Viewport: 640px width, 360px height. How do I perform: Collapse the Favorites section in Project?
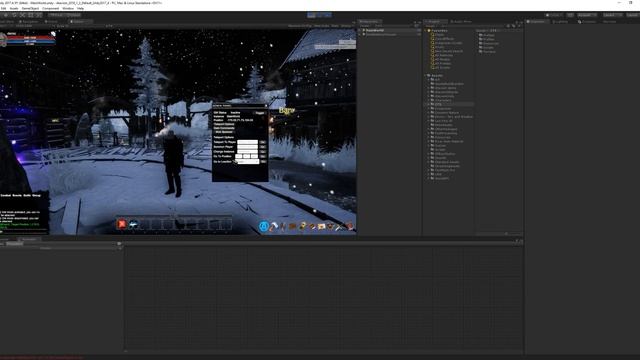pyautogui.click(x=425, y=31)
